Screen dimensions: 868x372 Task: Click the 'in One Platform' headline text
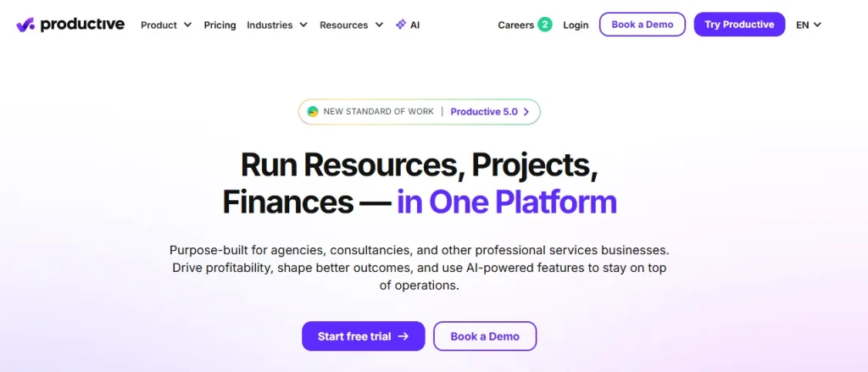(x=507, y=202)
